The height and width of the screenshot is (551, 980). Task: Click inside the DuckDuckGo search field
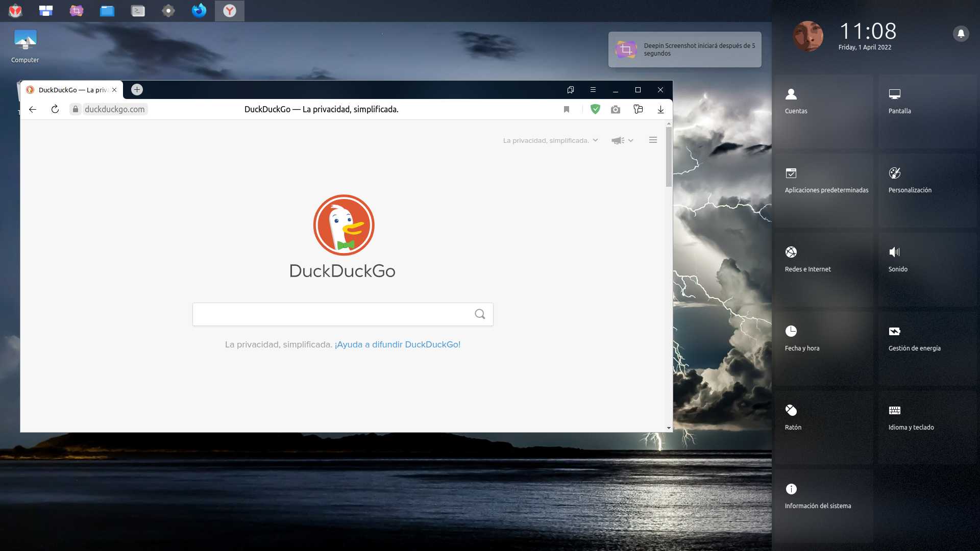coord(332,314)
